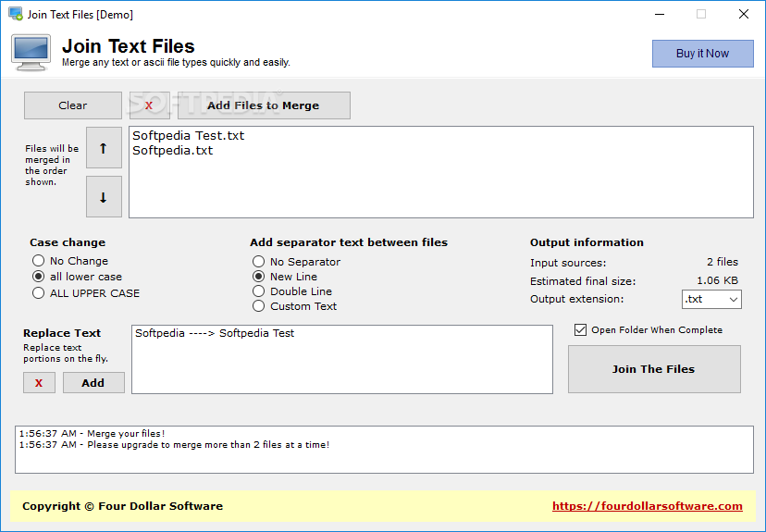The width and height of the screenshot is (766, 532).
Task: Click the 'Merge your files!' log line
Action: coord(92,433)
